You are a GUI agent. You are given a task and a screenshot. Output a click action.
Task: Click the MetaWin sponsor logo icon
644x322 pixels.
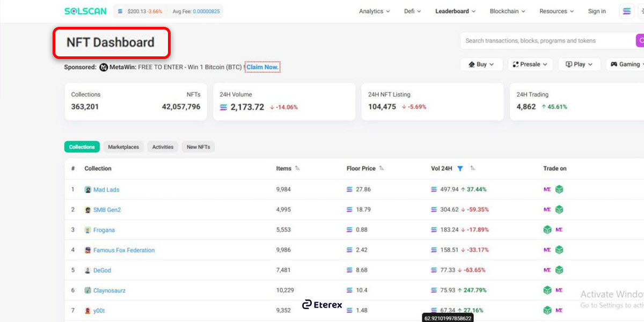pyautogui.click(x=104, y=67)
